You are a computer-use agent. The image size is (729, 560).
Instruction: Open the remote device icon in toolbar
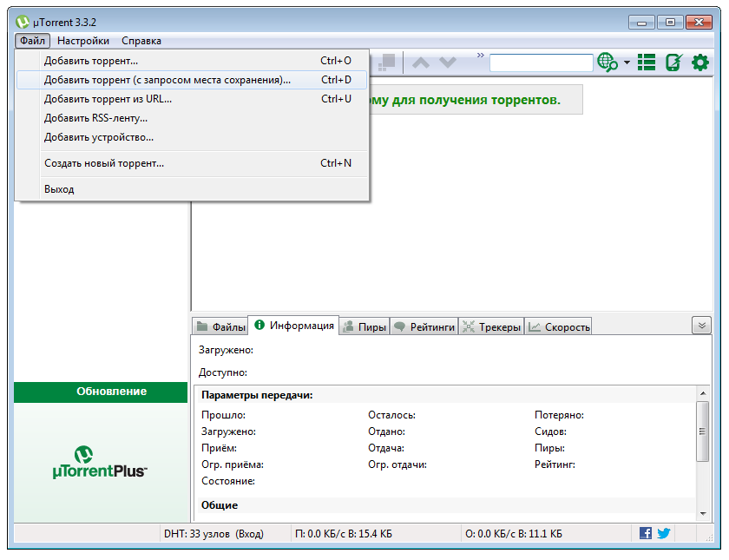pos(673,63)
